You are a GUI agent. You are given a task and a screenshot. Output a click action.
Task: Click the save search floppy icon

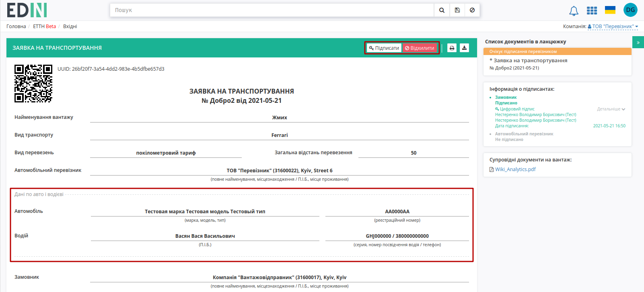[x=457, y=10]
